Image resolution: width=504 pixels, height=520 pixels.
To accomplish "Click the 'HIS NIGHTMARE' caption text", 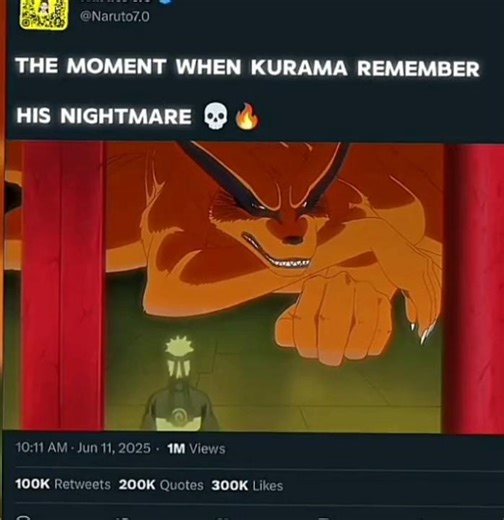I will pos(104,116).
